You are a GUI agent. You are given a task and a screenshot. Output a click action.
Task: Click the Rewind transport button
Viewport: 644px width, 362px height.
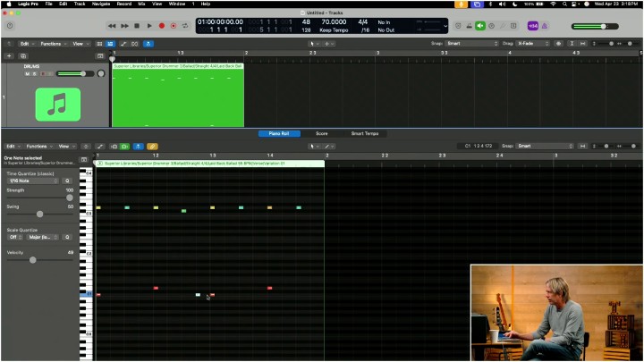(x=112, y=26)
